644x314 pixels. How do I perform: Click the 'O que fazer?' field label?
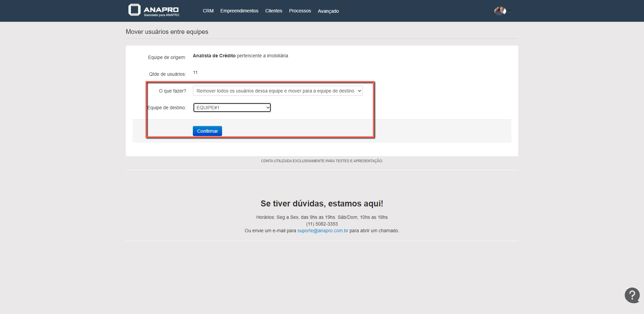[172, 91]
